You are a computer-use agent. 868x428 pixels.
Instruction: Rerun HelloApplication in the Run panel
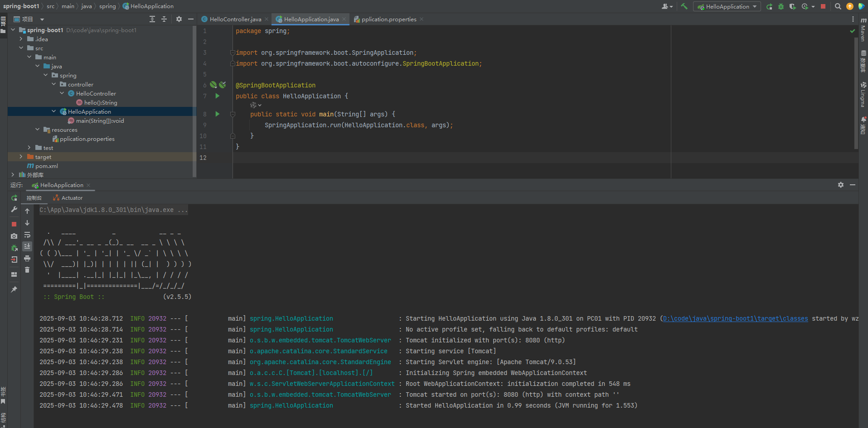coord(14,198)
